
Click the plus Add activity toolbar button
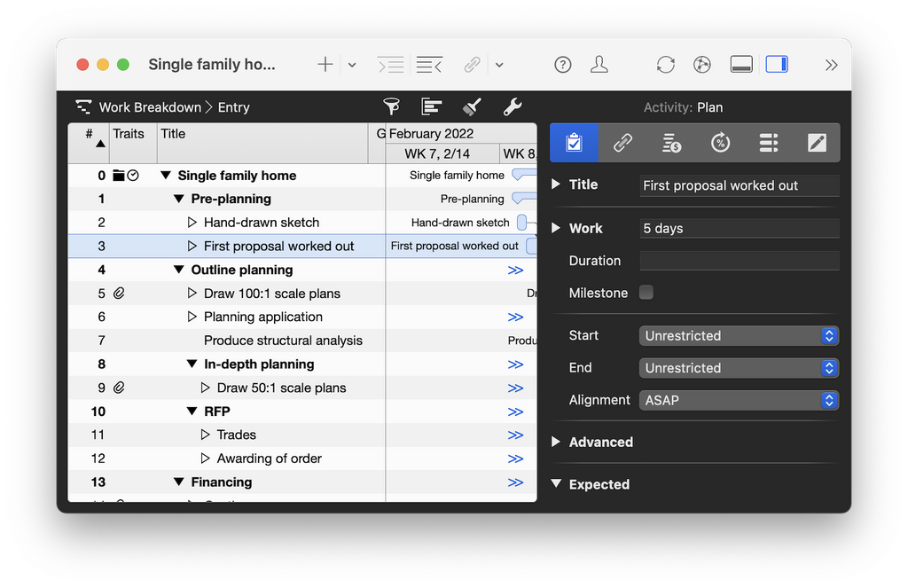[325, 65]
